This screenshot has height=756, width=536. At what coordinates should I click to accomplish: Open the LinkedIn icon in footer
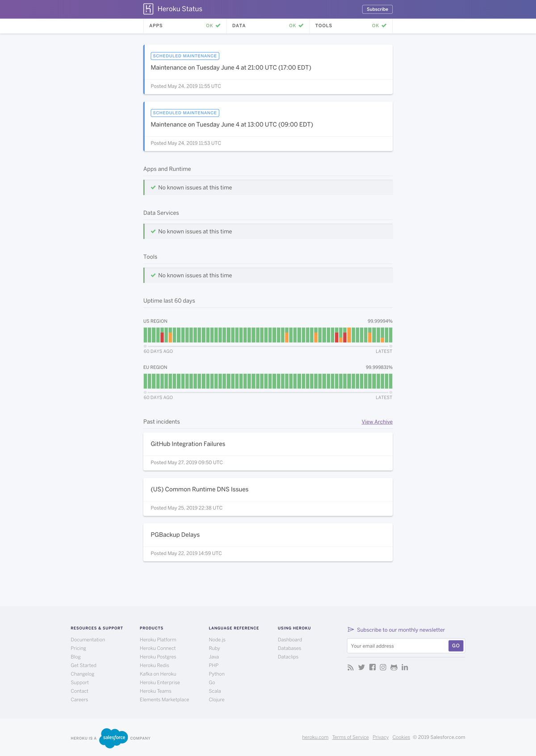(x=405, y=668)
